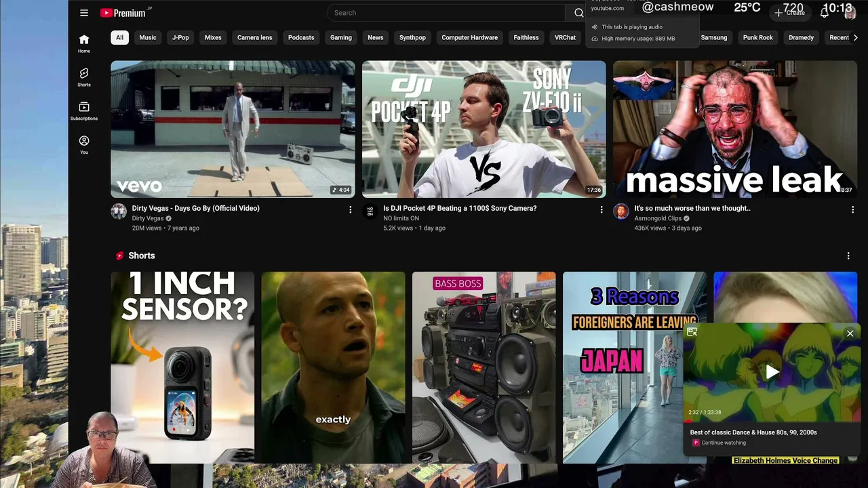The width and height of the screenshot is (868, 488).
Task: Select the Podcasts filter chip
Action: click(x=301, y=38)
